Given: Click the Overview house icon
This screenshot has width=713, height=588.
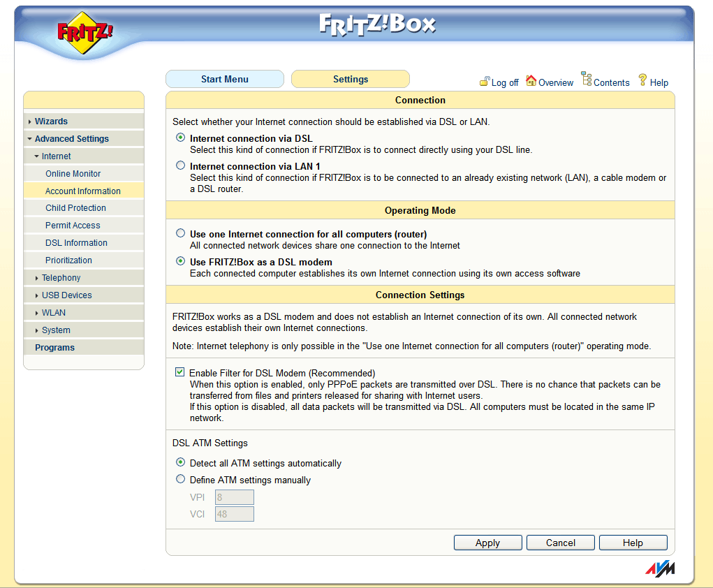Looking at the screenshot, I should [x=531, y=80].
